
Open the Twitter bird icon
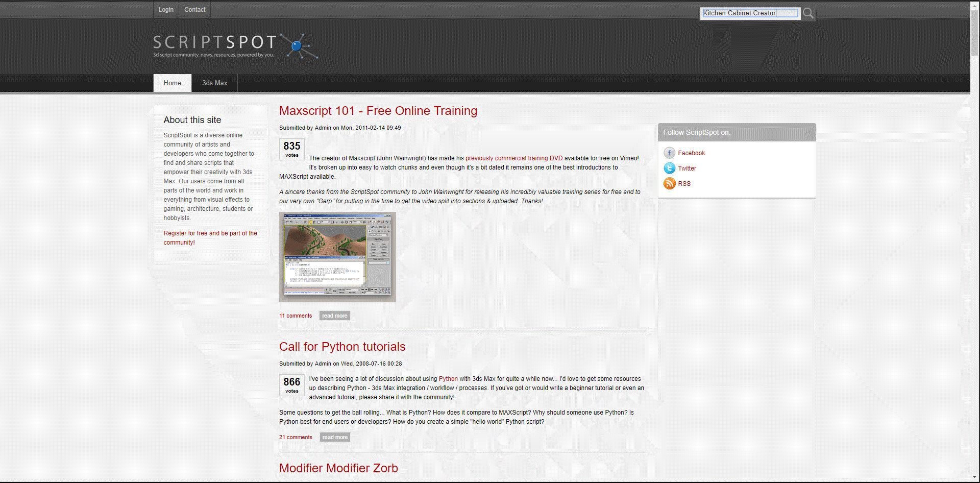669,168
